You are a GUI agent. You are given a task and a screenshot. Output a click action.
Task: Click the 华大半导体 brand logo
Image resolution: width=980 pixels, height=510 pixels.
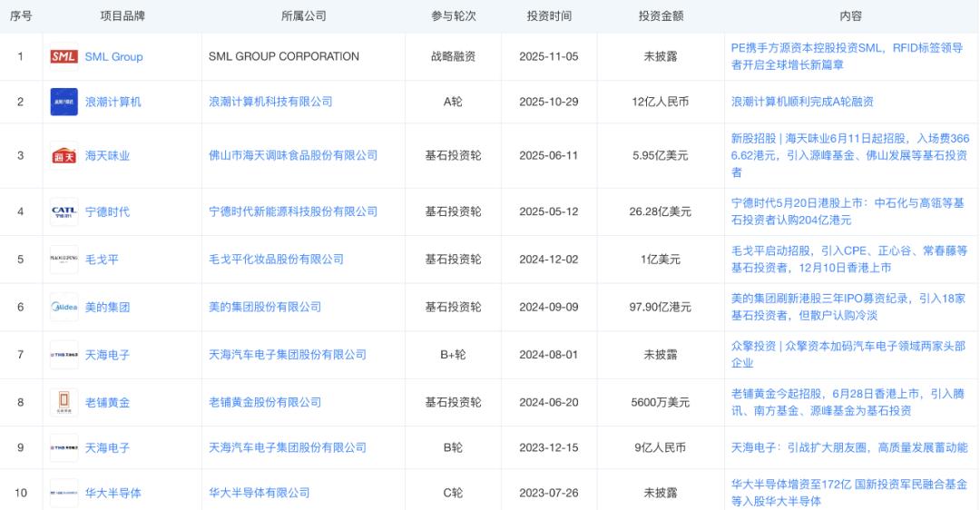(x=64, y=493)
